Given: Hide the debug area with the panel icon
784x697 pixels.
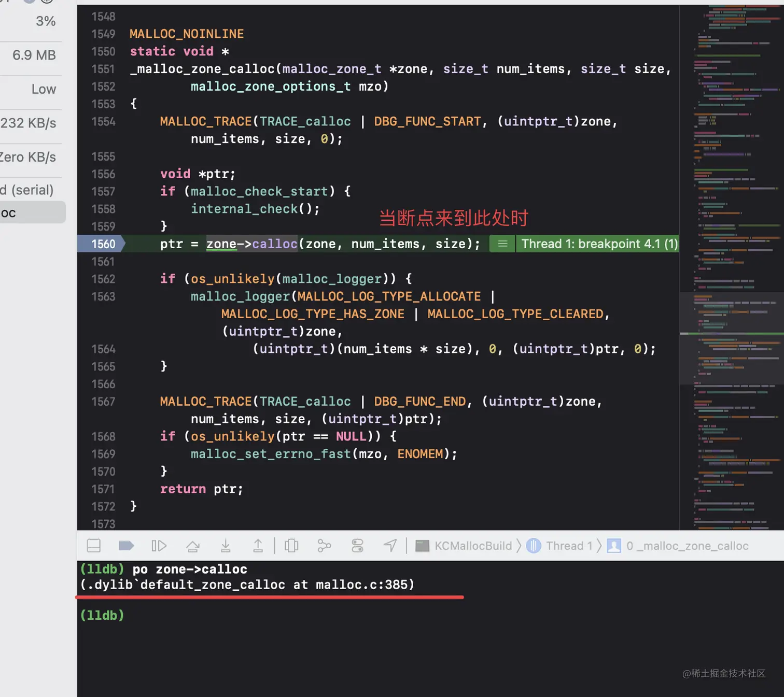Looking at the screenshot, I should coord(94,546).
